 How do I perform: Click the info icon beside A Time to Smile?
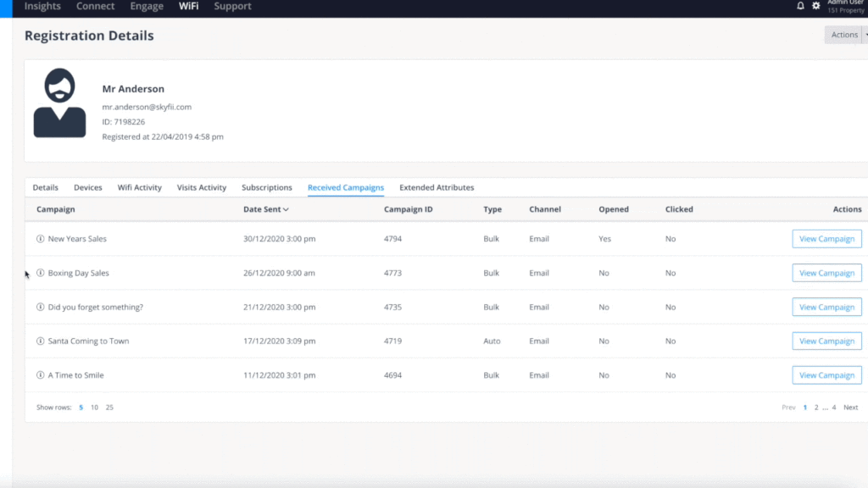point(40,374)
